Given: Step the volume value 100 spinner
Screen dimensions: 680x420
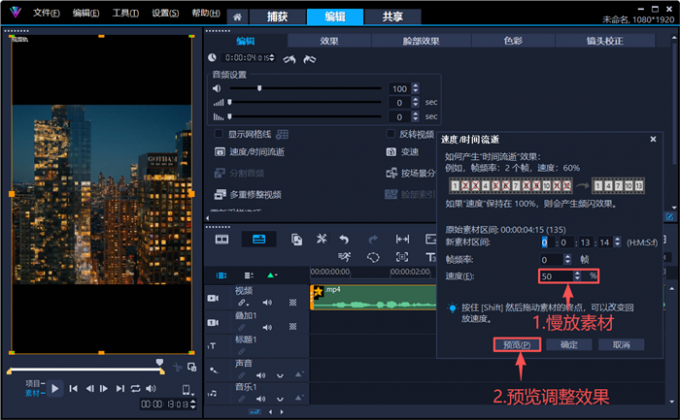Looking at the screenshot, I should coord(415,88).
